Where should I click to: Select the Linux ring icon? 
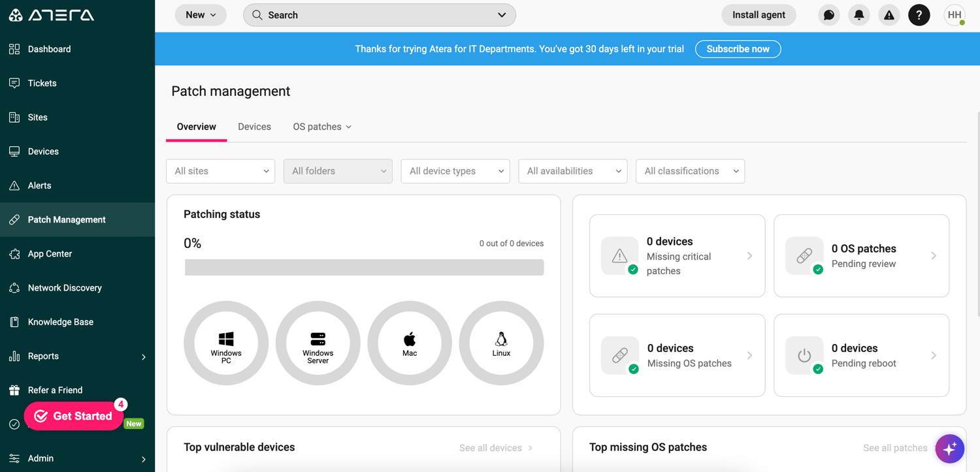(x=502, y=343)
